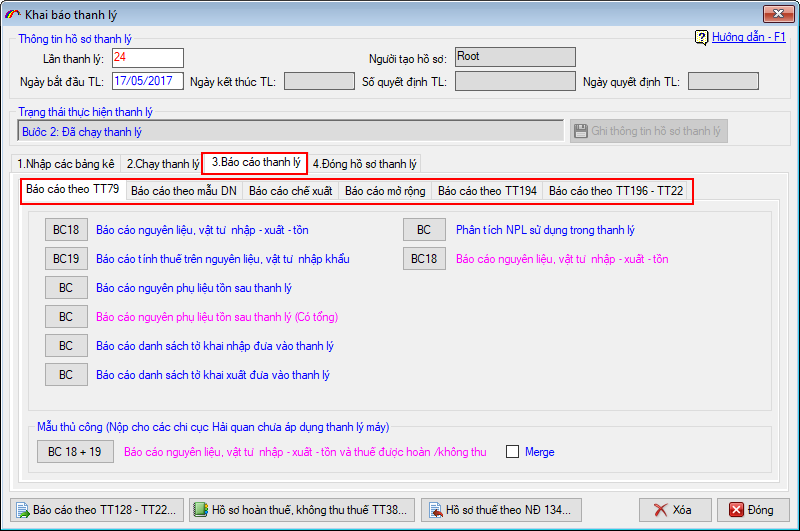Switch to Báo cáo theo TT194 tab
Image resolution: width=800 pixels, height=531 pixels.
[487, 191]
